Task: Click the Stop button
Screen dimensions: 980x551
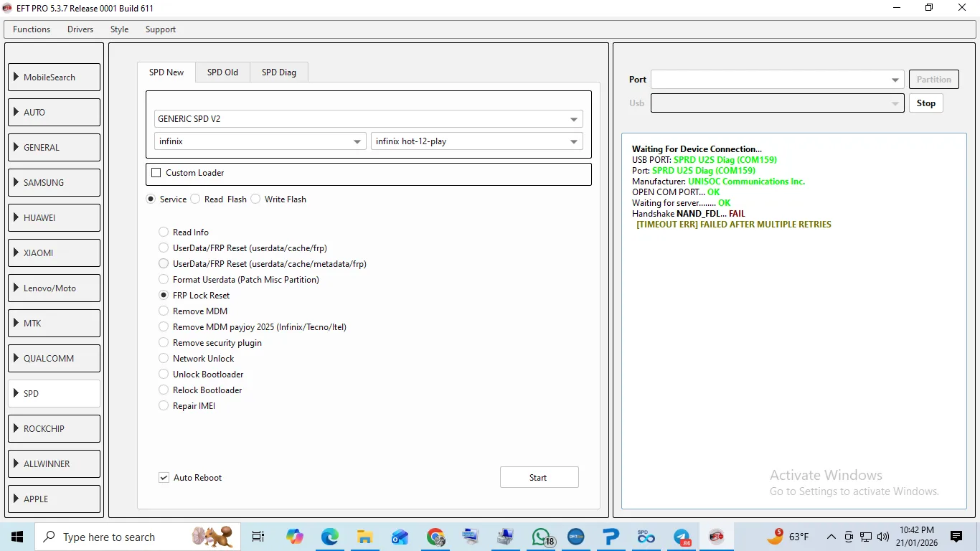Action: coord(925,103)
